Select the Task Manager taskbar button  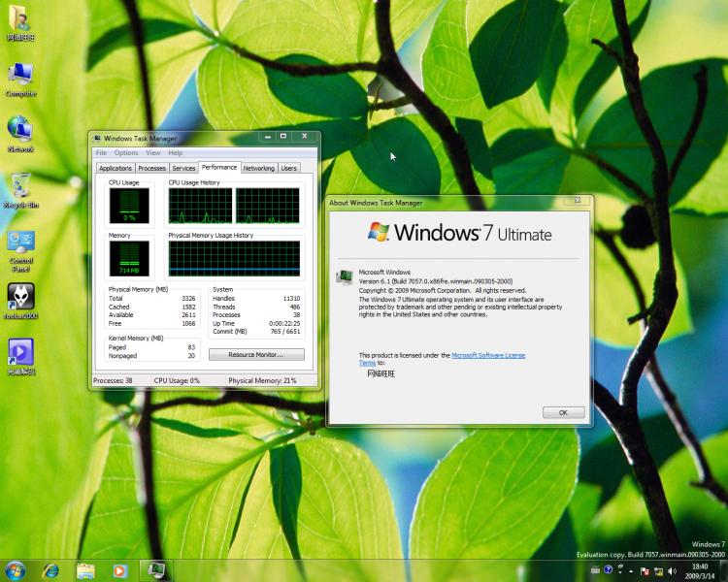tap(156, 570)
